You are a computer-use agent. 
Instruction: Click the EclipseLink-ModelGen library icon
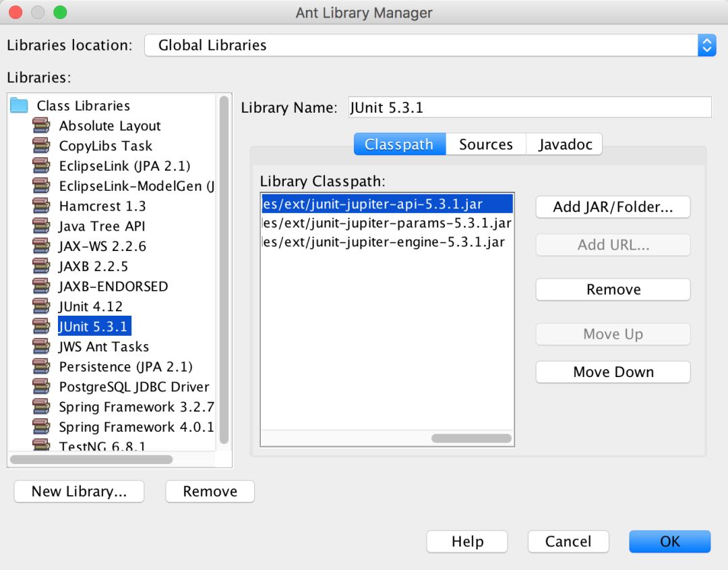coord(41,186)
